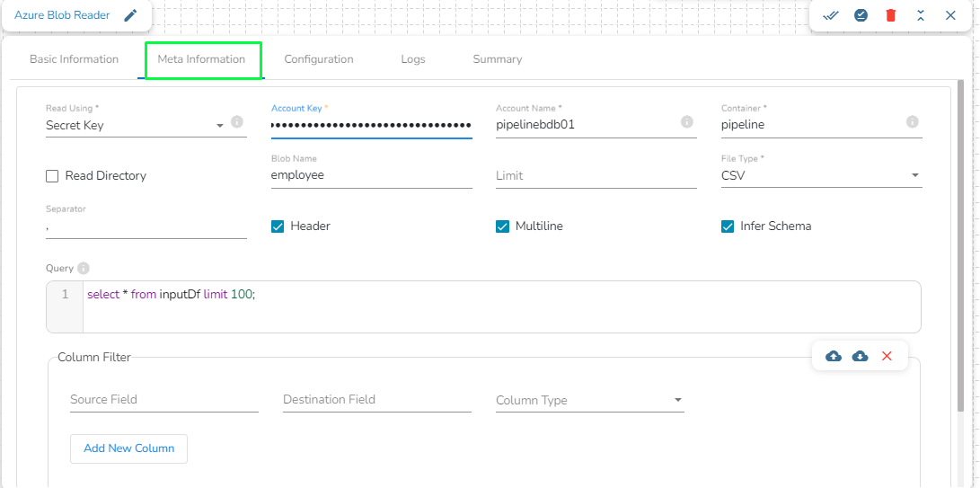The image size is (980, 488).
Task: Enable the Read Directory checkbox
Action: coord(53,176)
